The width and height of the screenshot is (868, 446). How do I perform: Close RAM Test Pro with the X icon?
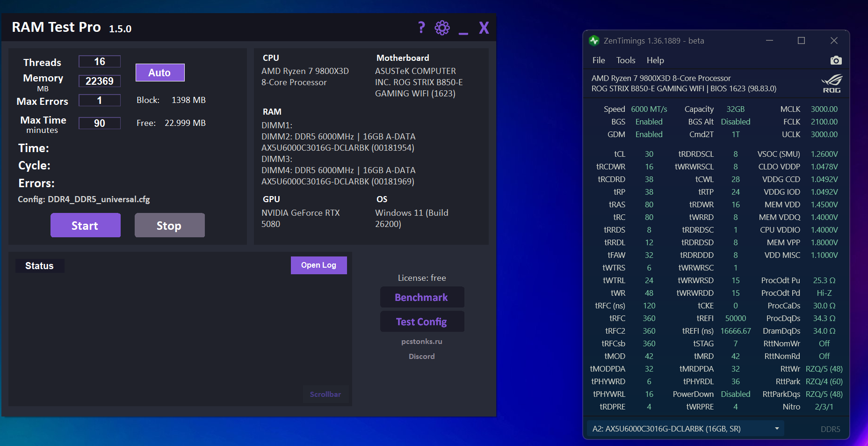(x=484, y=28)
